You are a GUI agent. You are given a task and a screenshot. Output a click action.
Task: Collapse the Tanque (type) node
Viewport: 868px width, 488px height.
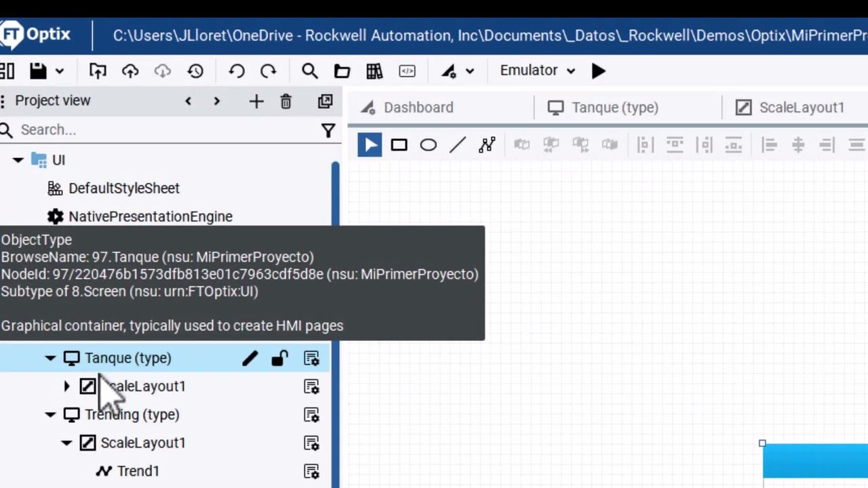[x=50, y=358]
